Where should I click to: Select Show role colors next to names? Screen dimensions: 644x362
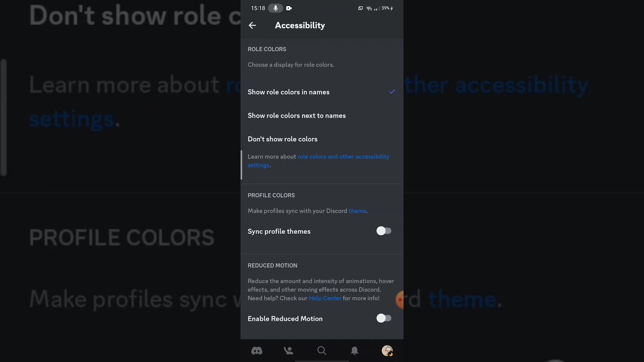coord(322,116)
